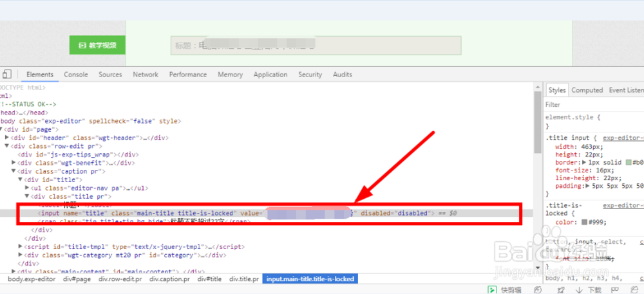
Task: Expand the padding property triangle in Styles
Action: 588,186
